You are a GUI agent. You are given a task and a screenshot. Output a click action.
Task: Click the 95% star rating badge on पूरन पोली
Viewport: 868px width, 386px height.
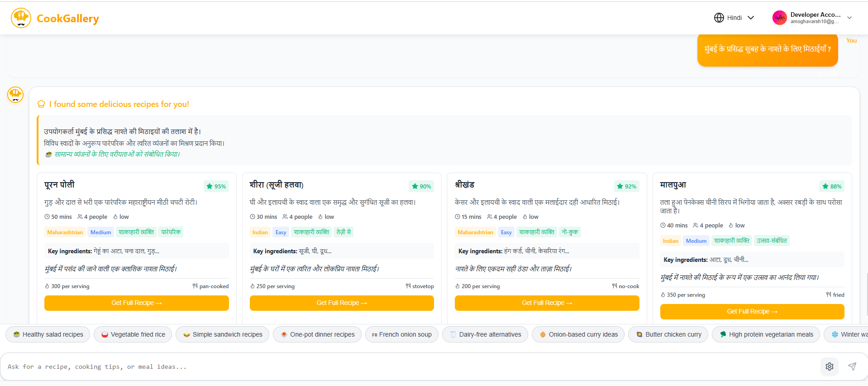pos(216,186)
